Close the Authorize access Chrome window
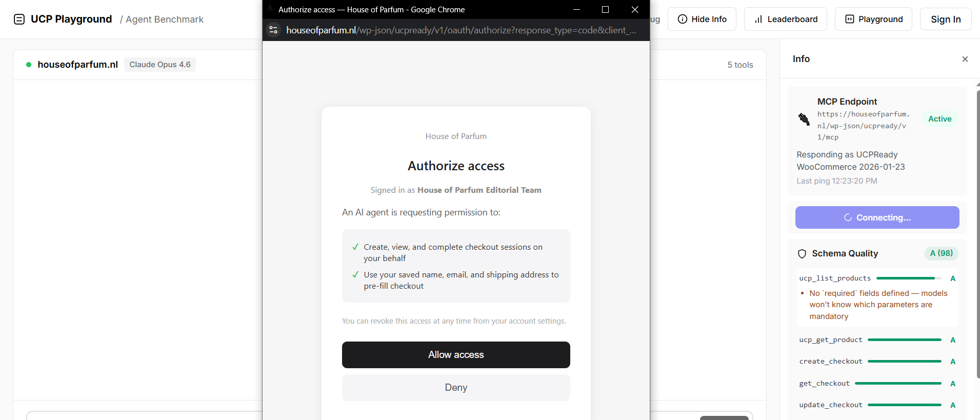Viewport: 980px width, 420px height. pos(635,9)
